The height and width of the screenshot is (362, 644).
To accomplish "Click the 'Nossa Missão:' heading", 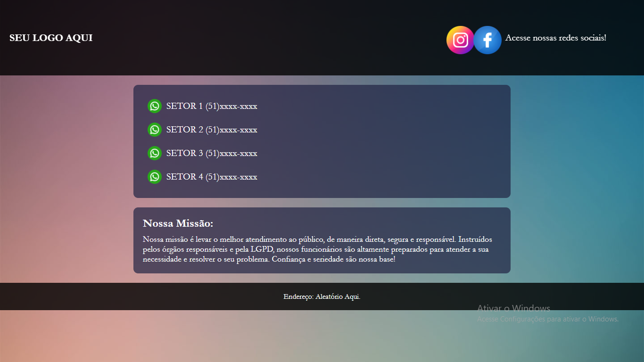I will point(178,223).
